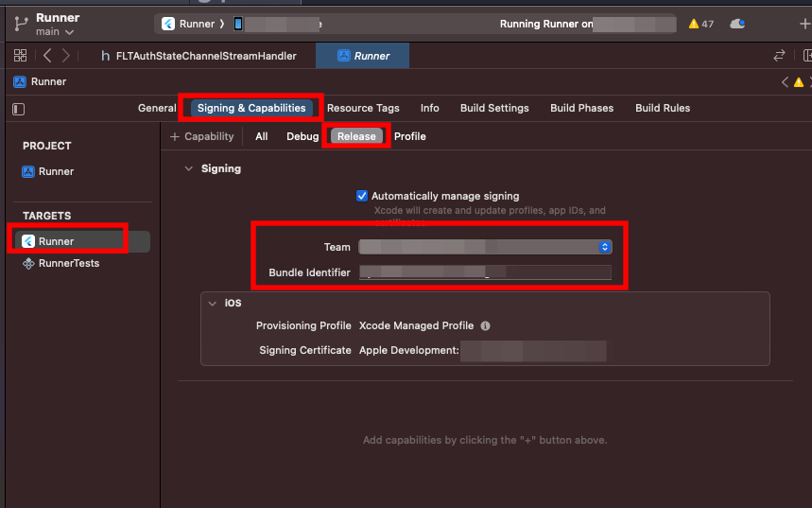Click the yellow warning icon in breadcrumb bar
Viewport: 812px width, 508px height.
(799, 82)
